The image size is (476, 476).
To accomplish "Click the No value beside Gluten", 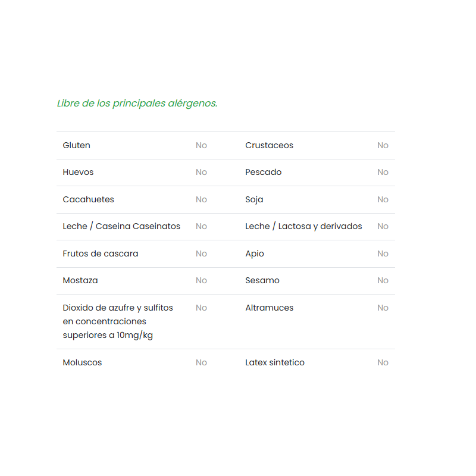I will [x=201, y=145].
